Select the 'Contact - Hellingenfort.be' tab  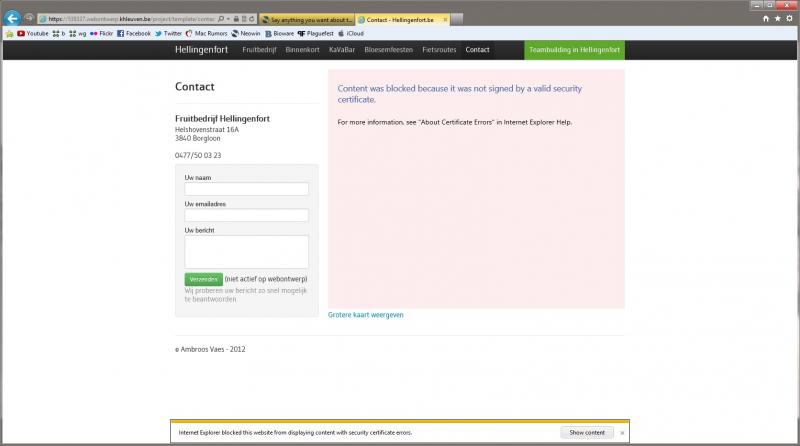point(400,19)
